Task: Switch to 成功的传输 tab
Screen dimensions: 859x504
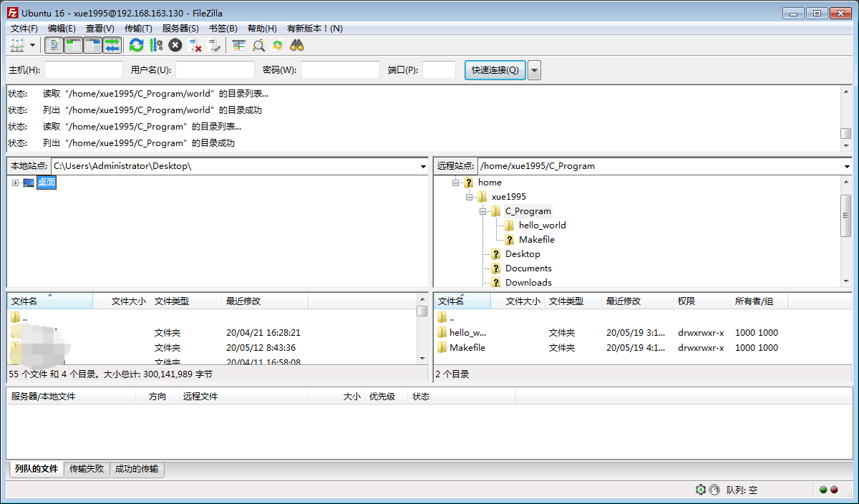Action: 137,469
